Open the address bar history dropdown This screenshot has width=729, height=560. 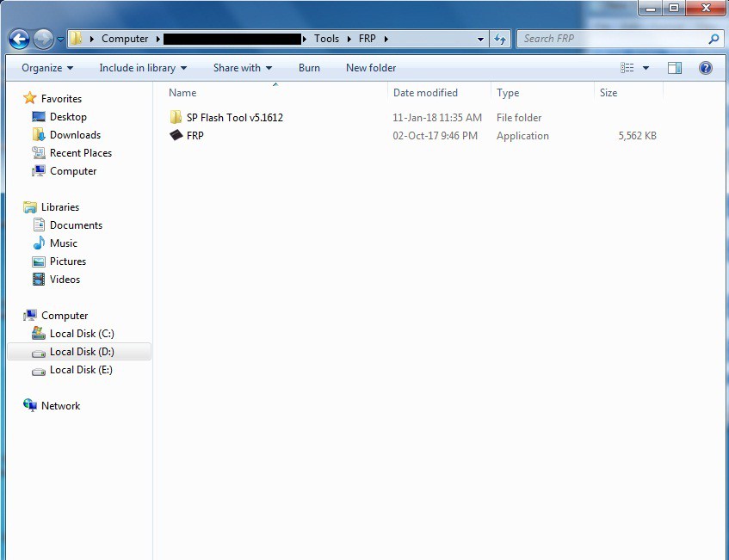click(480, 39)
